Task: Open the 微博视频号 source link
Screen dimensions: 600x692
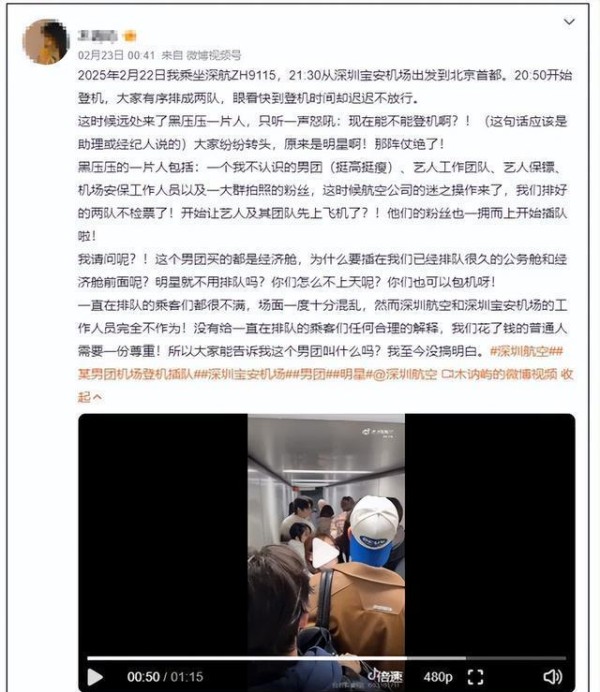Action: click(214, 55)
